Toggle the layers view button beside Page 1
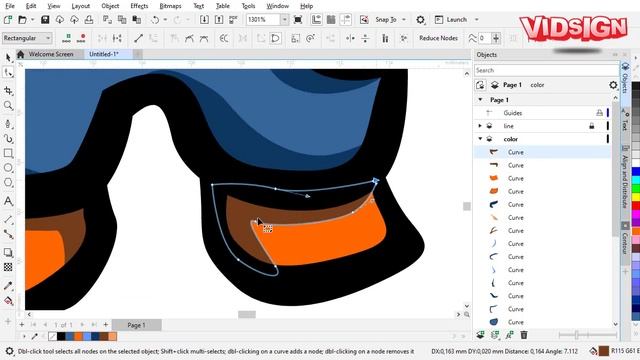This screenshot has width=640, height=360. tap(495, 85)
